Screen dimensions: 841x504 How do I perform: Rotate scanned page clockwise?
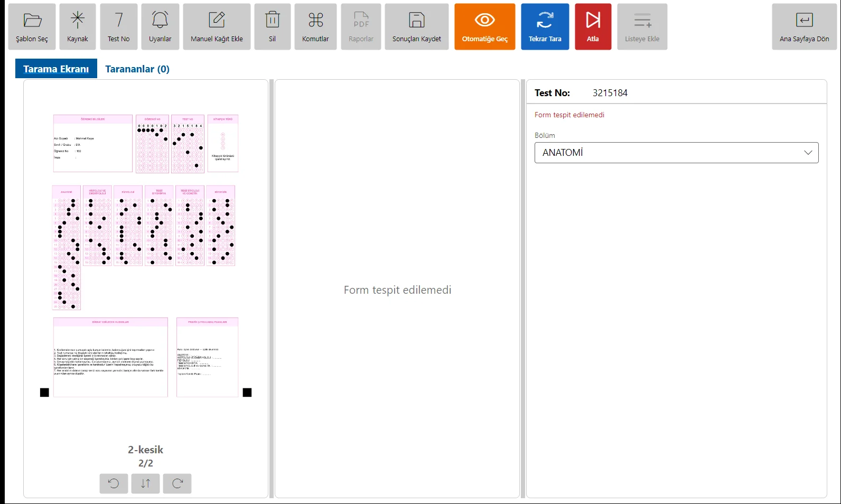click(x=177, y=483)
